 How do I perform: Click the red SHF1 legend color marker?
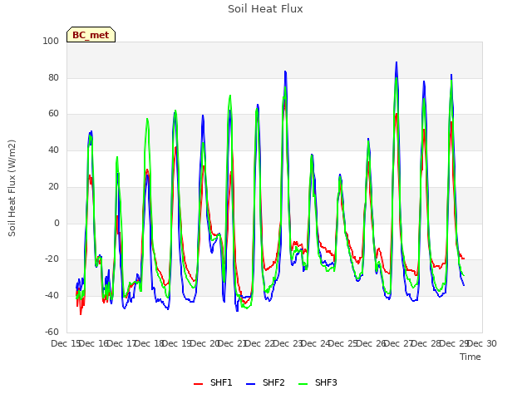pos(198,384)
